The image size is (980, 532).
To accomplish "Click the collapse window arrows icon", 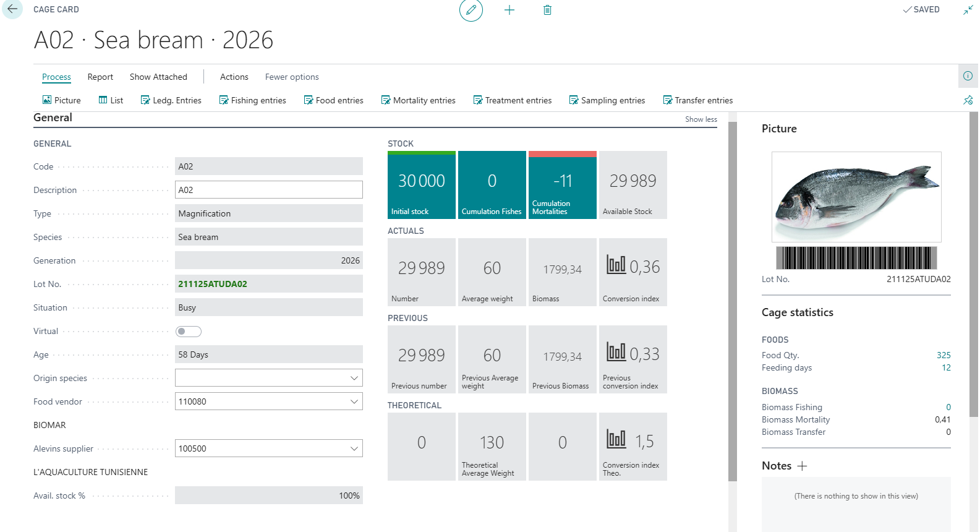I will point(968,10).
